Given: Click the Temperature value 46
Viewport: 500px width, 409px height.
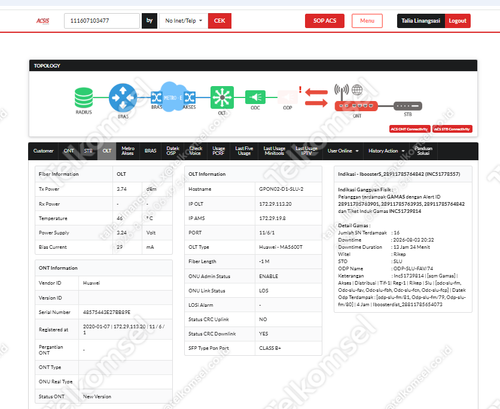Looking at the screenshot, I should [120, 218].
